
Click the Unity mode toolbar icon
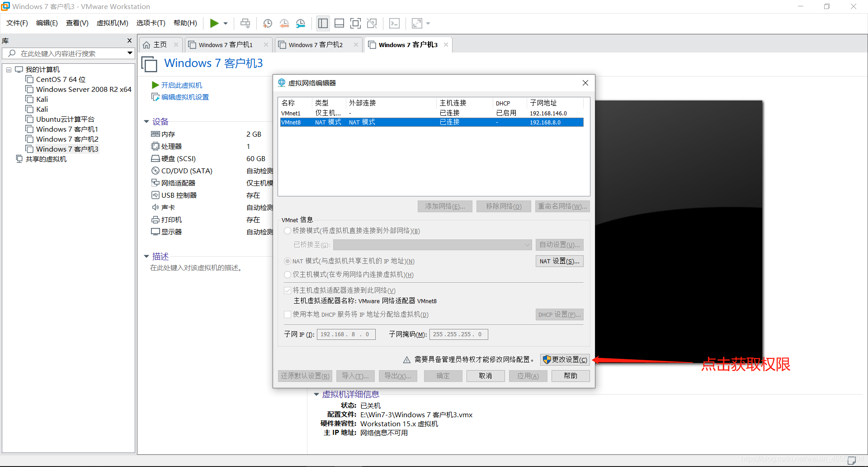[x=372, y=23]
